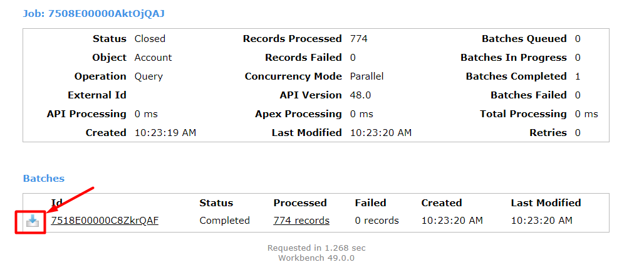The image size is (644, 262).
Task: Click the Workbench 49.0.0 footer text
Action: [316, 258]
